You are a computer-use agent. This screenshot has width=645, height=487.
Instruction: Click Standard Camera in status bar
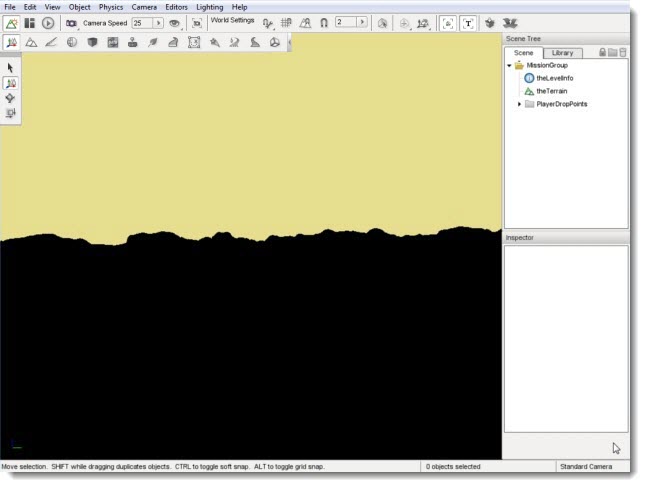pyautogui.click(x=585, y=467)
